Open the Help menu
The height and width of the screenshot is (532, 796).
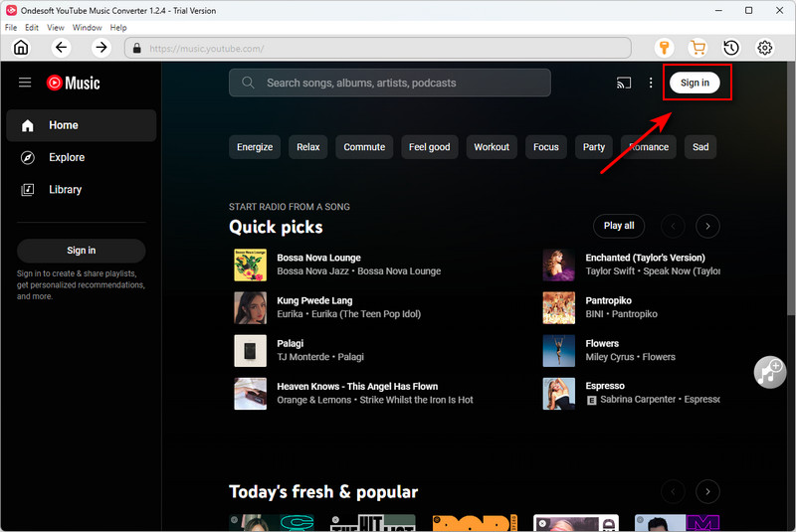coord(118,28)
